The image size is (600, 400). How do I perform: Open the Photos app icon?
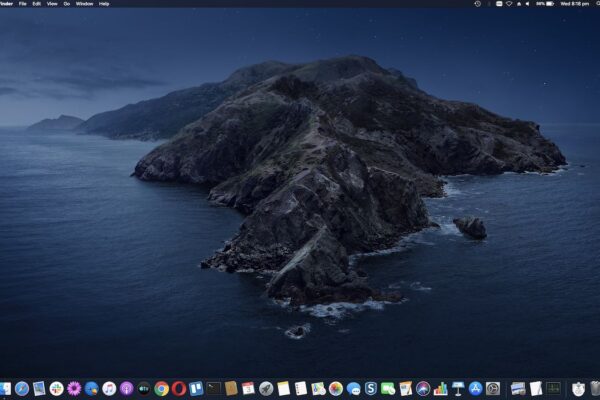[x=336, y=389]
